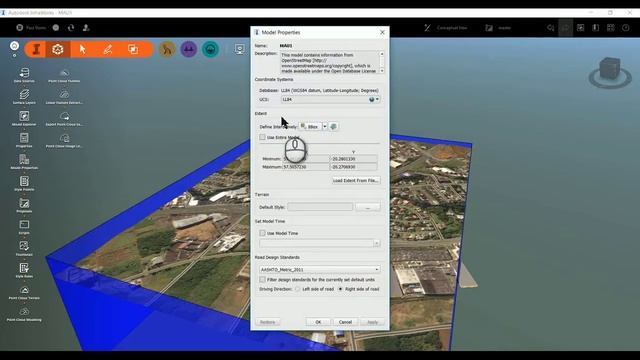The height and width of the screenshot is (360, 640).
Task: Open the AASHTO_Metric_2011 design standards dropdown
Action: tap(320, 269)
